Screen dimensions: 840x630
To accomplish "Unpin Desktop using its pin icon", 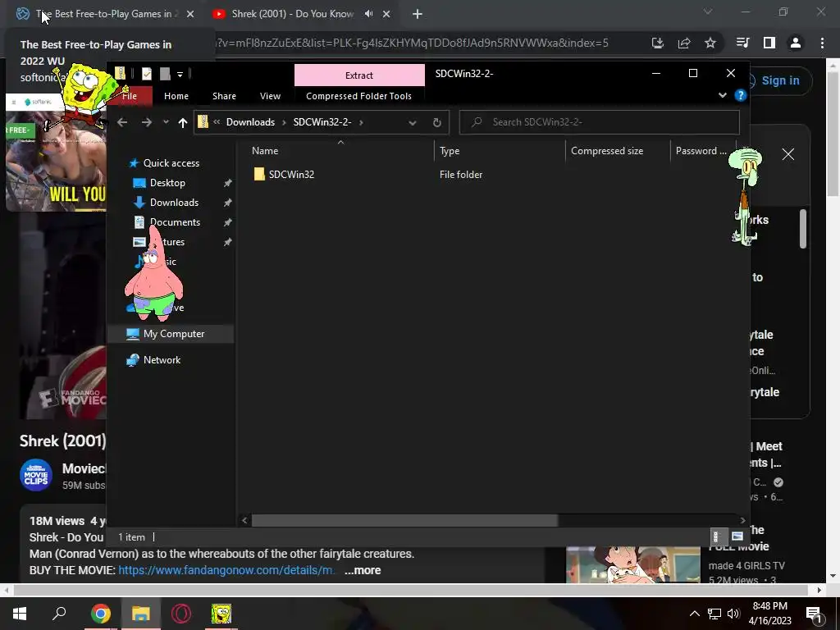I will click(x=228, y=183).
